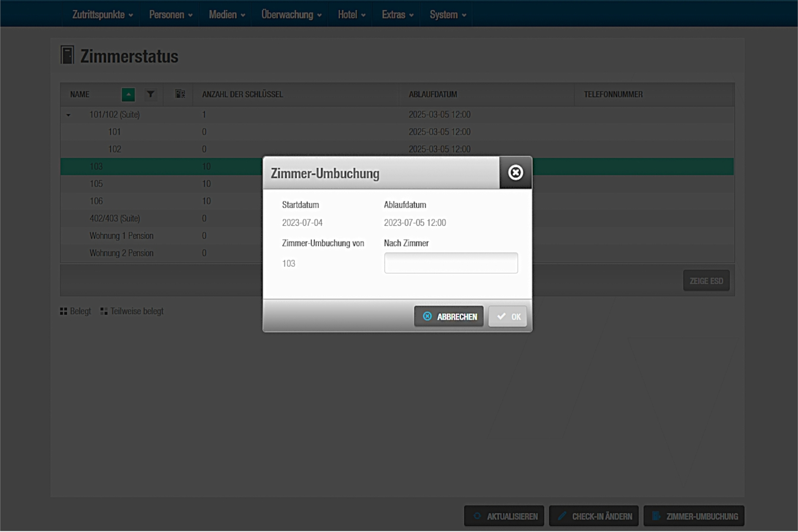Click the Name column filter funnel icon
The image size is (798, 532).
[150, 94]
